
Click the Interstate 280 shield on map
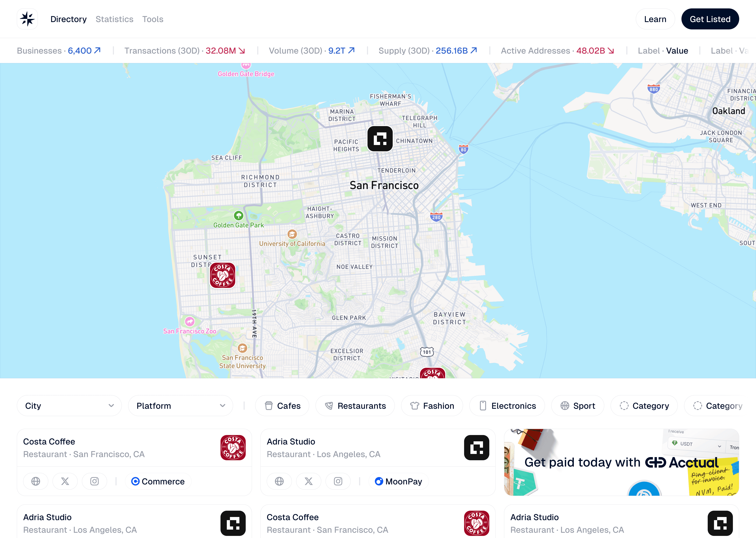437,217
